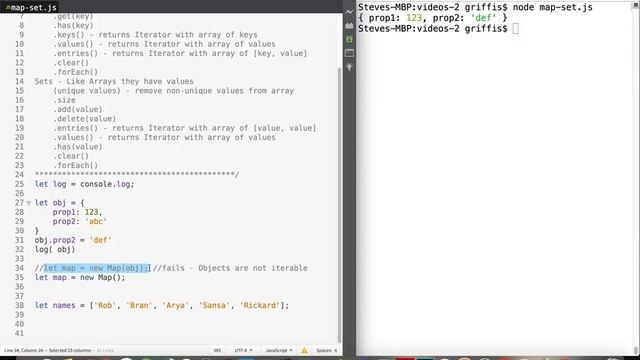Click line number 41 in the gutter
The height and width of the screenshot is (360, 640).
19,333
